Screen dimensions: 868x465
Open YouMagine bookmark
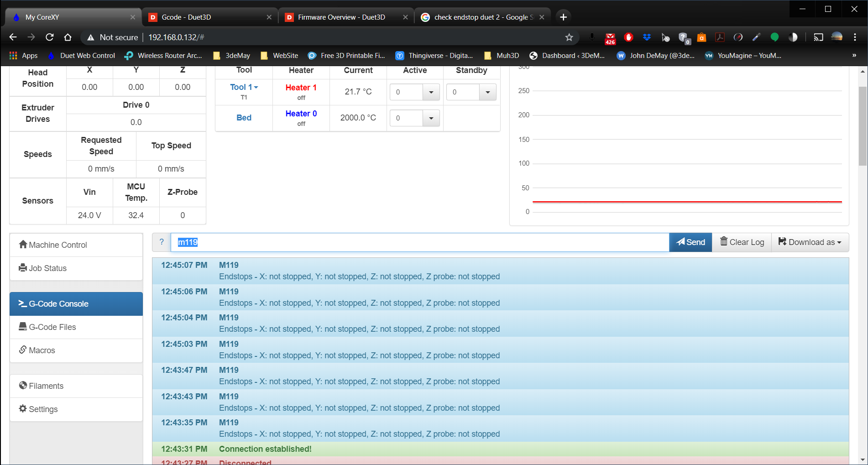pyautogui.click(x=743, y=56)
